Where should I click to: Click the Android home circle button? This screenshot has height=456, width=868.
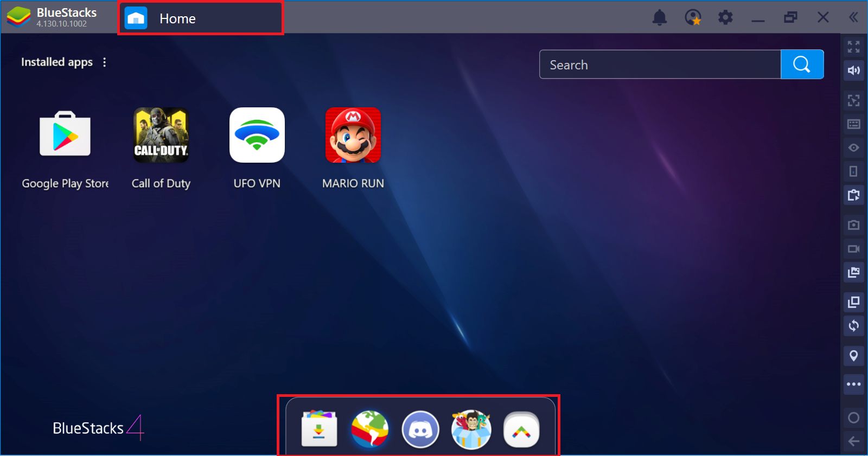tap(853, 418)
